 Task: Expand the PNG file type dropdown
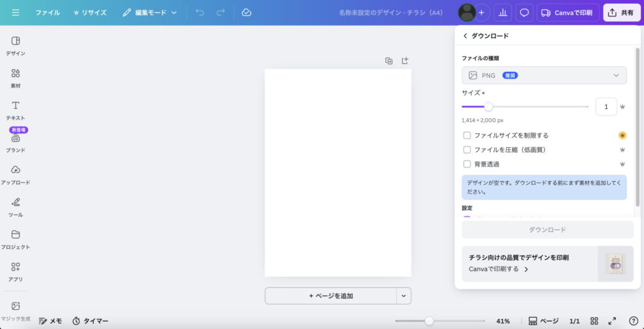pos(544,75)
